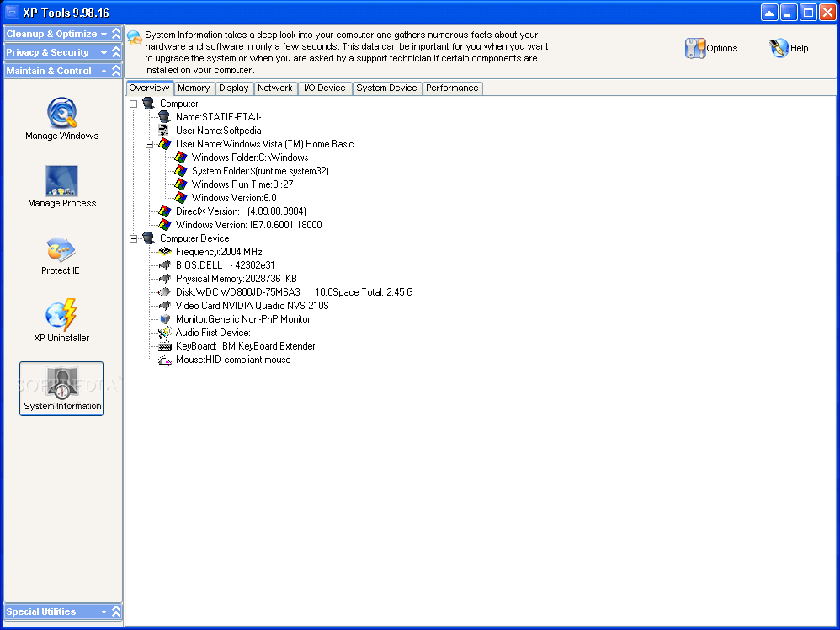
Task: Select the Physical Memory:2028736 KB text
Action: [x=237, y=279]
